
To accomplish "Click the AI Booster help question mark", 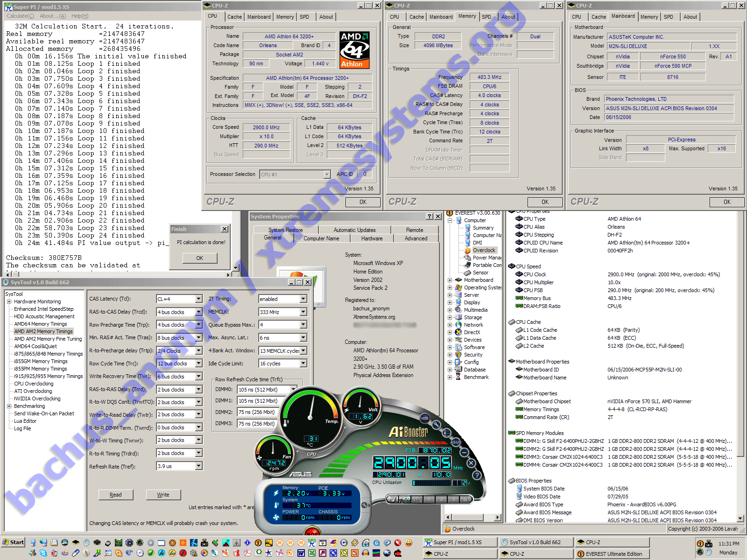I will (x=477, y=475).
